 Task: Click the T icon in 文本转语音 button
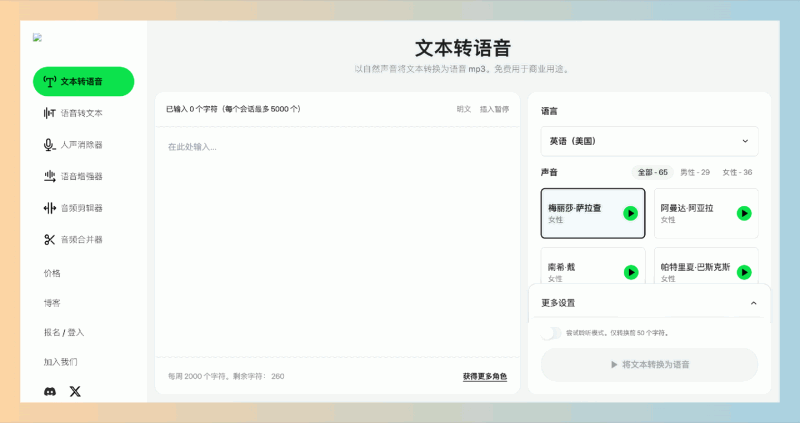(x=49, y=81)
